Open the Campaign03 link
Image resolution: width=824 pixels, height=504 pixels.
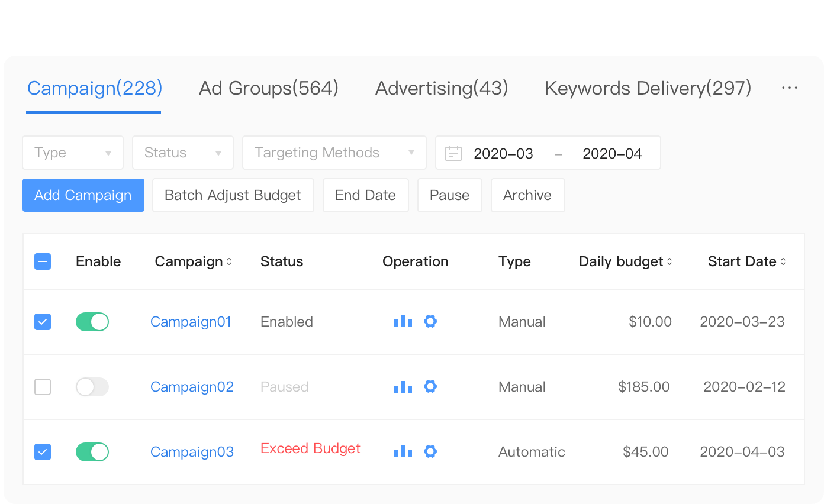coord(192,452)
